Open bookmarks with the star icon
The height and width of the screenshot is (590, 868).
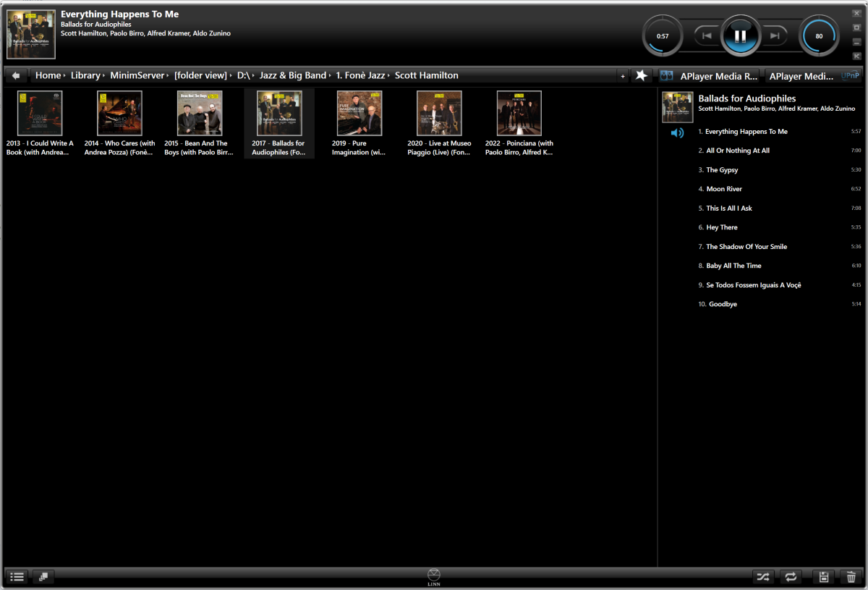point(641,75)
